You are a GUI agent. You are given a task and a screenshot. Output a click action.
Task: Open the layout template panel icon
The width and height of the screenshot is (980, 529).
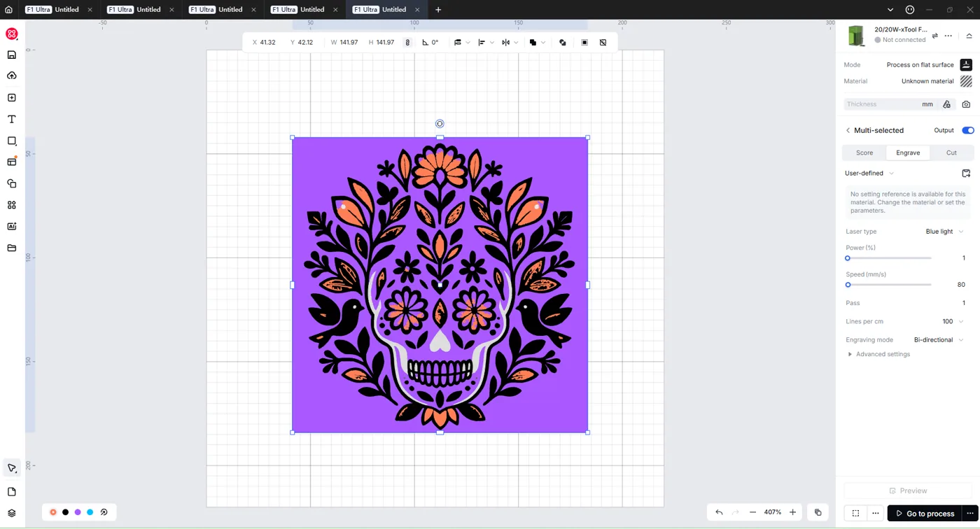click(11, 162)
